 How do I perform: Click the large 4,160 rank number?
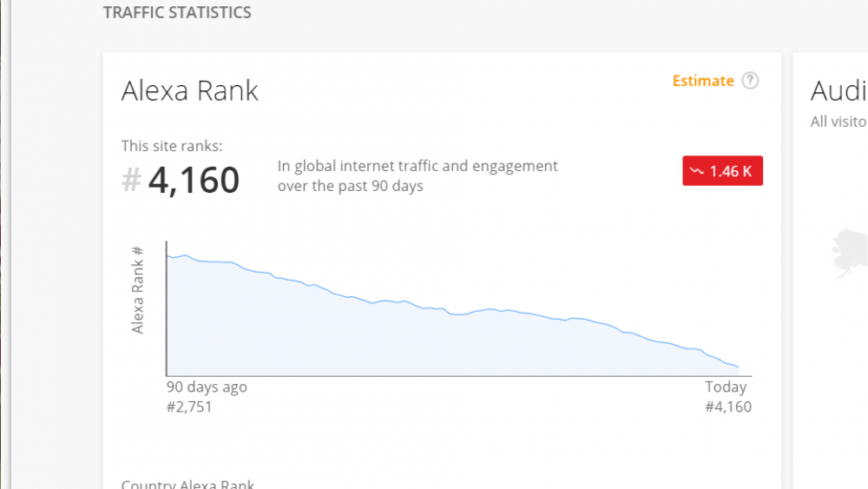[x=194, y=181]
